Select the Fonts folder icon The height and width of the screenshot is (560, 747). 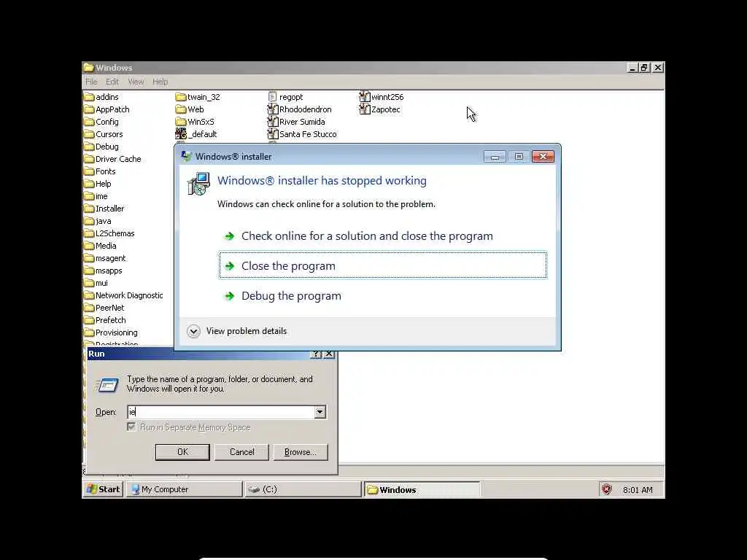coord(89,171)
